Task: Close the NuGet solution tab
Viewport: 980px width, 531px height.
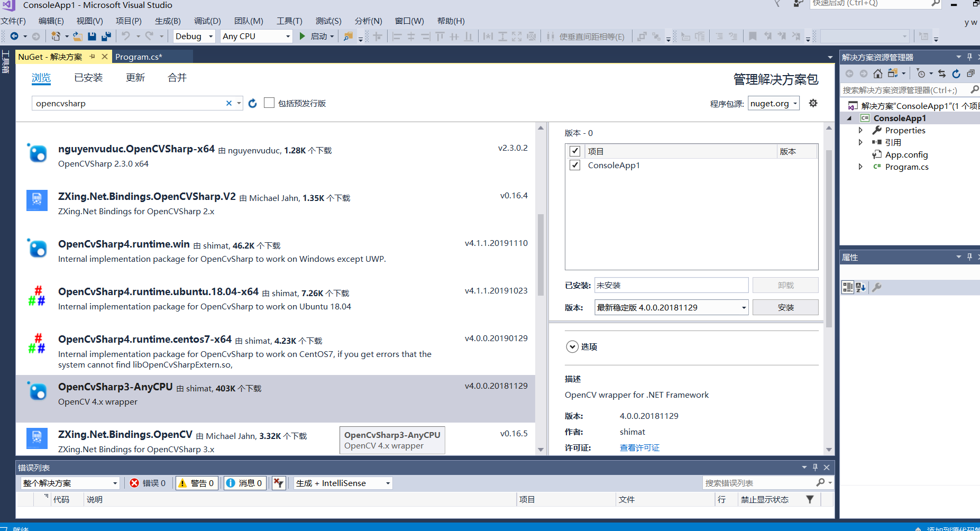Action: pyautogui.click(x=105, y=57)
